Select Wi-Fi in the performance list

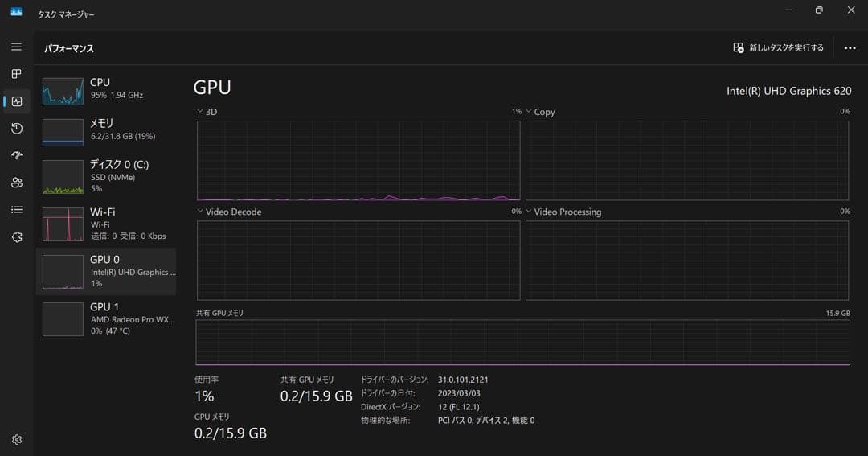pyautogui.click(x=106, y=224)
